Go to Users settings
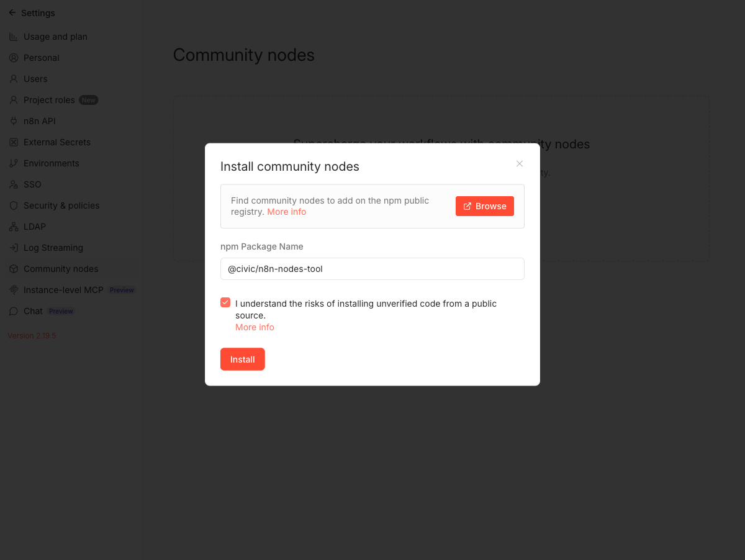 [35, 79]
